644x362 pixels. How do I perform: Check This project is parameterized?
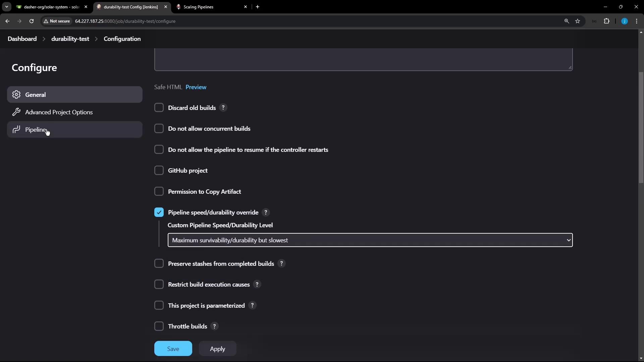[159, 305]
